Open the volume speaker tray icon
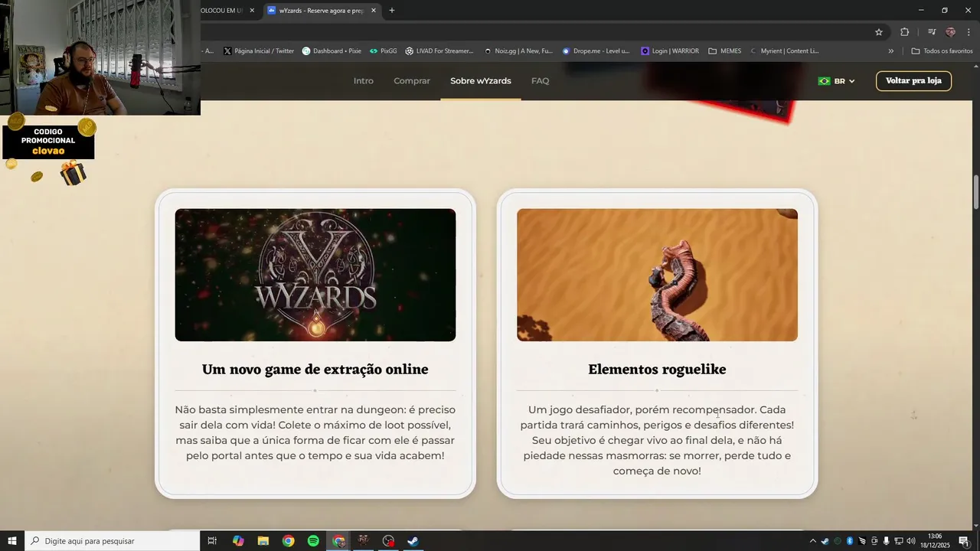The width and height of the screenshot is (980, 551). click(911, 541)
